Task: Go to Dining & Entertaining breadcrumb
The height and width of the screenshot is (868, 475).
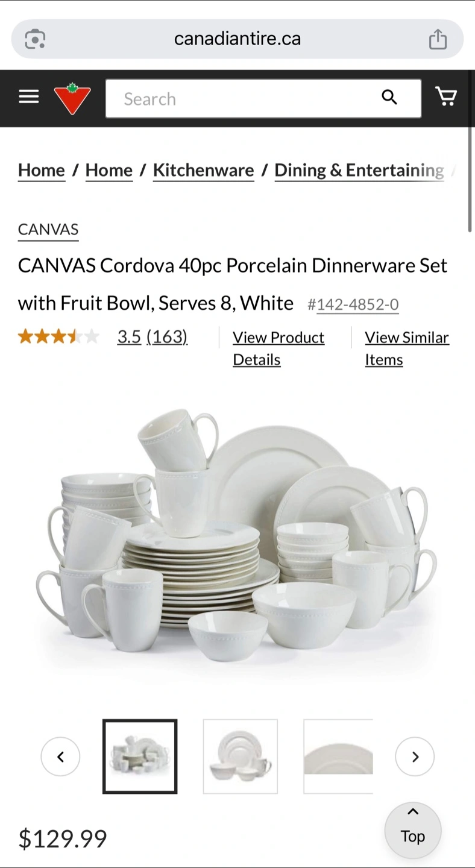Action: point(359,171)
